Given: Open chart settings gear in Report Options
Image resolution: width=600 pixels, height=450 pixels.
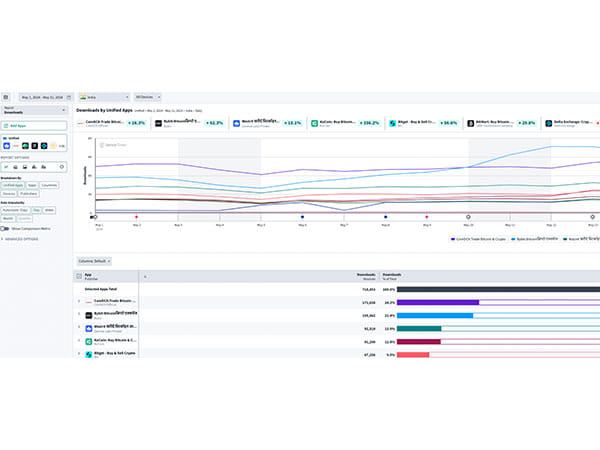Looking at the screenshot, I should 61,166.
